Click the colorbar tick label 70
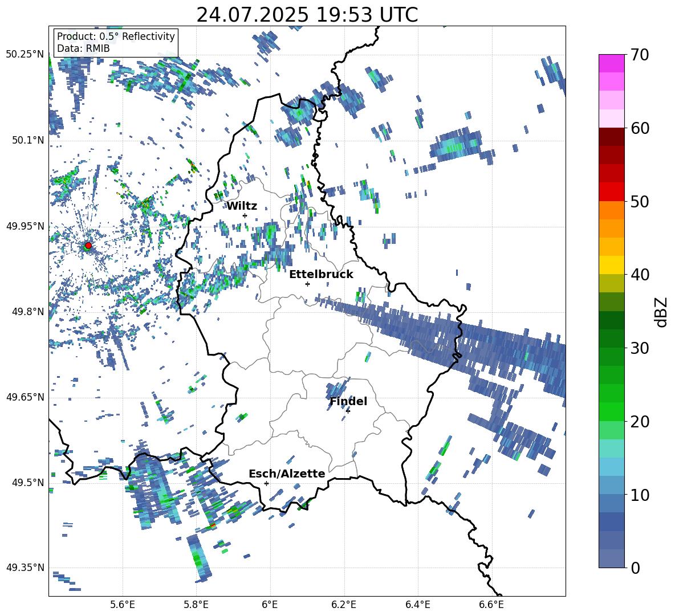 640,55
